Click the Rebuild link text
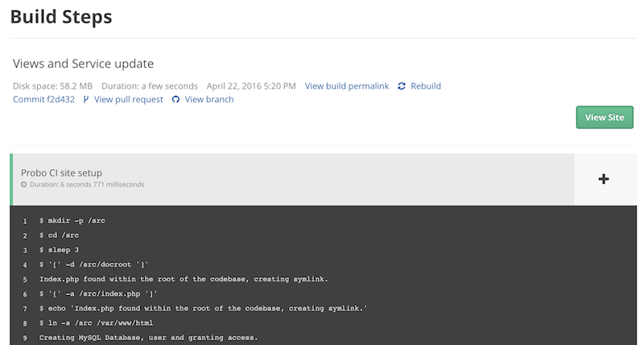The image size is (644, 345). [426, 86]
